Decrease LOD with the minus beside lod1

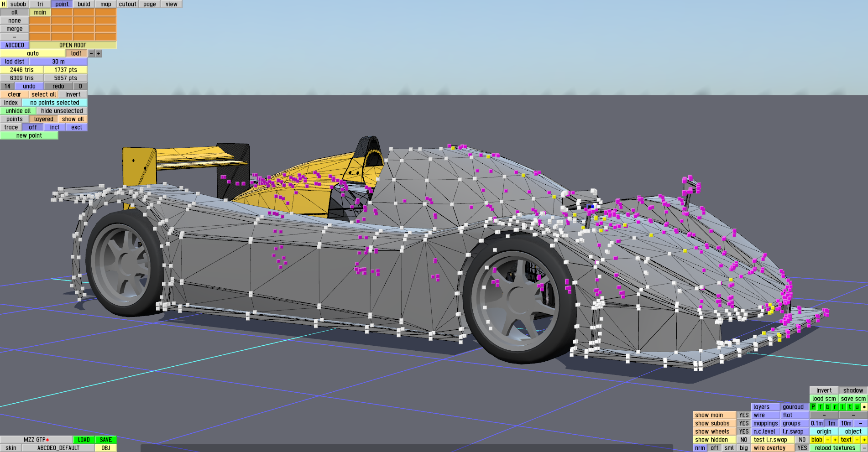coord(91,53)
